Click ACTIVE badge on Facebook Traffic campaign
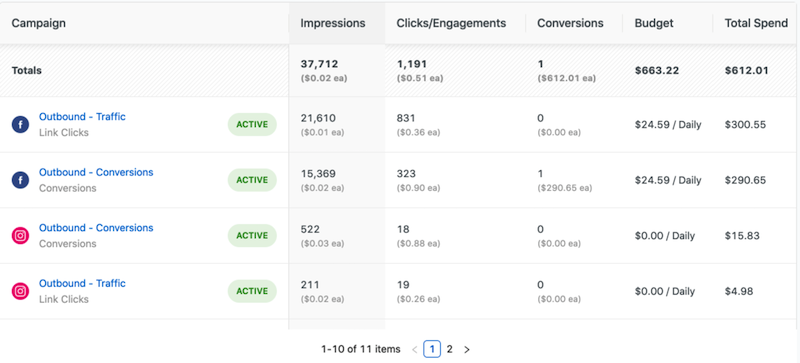The height and width of the screenshot is (363, 800). point(252,125)
